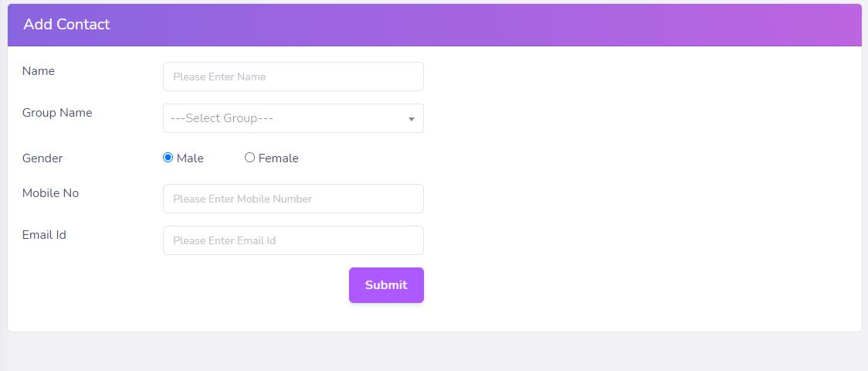Select the Male radio button
The image size is (868, 371).
pos(168,158)
